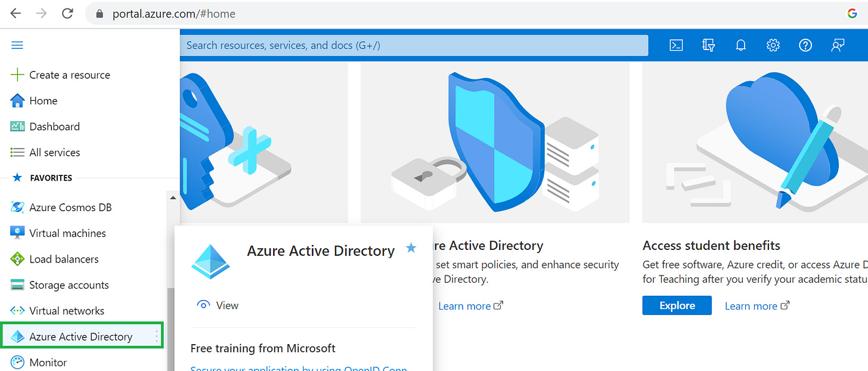Viewport: 868px width, 371px height.
Task: Select Monitor in sidebar
Action: tap(48, 362)
